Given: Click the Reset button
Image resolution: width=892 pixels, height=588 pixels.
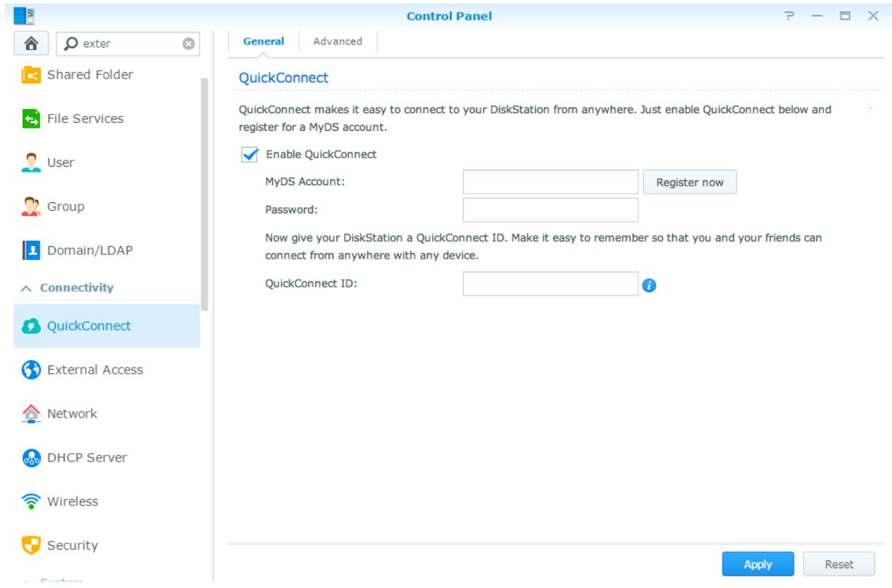Looking at the screenshot, I should pyautogui.click(x=839, y=565).
